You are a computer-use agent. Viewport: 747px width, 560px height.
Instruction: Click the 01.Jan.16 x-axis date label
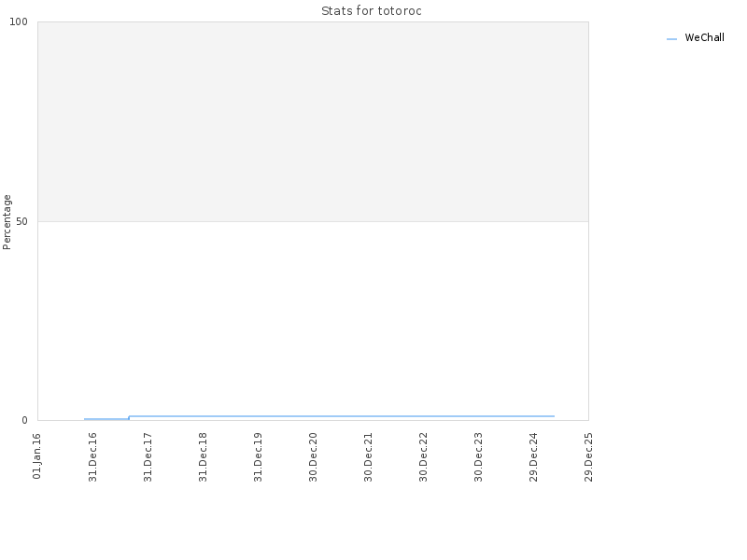(x=37, y=456)
